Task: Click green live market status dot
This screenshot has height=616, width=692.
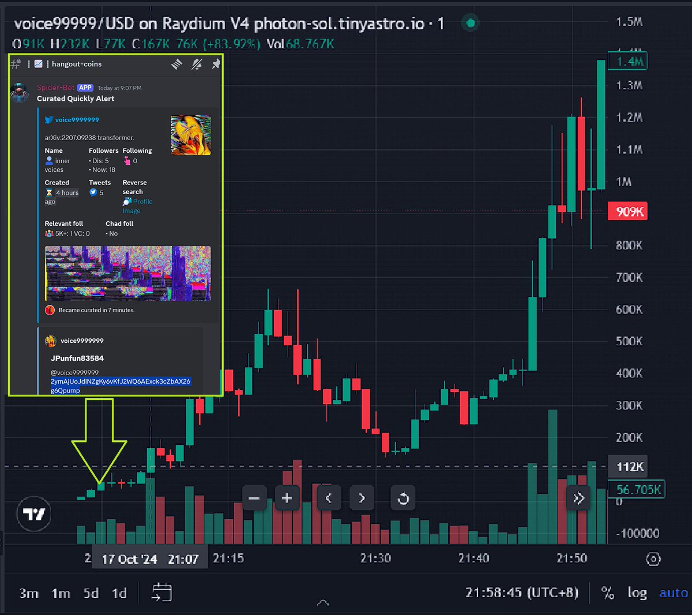Action: [x=471, y=23]
